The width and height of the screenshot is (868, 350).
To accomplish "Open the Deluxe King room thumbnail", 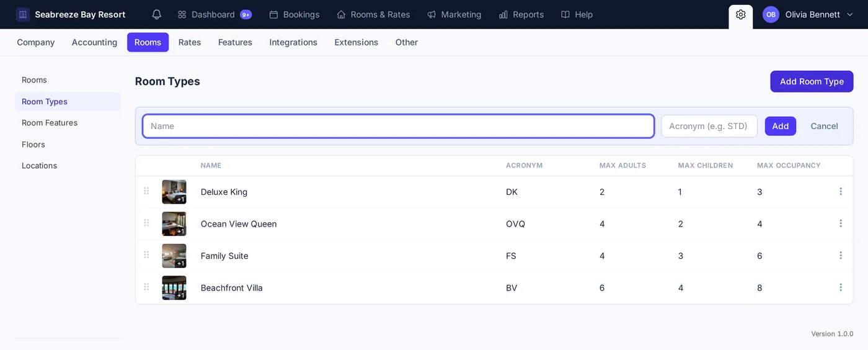I will click(174, 192).
